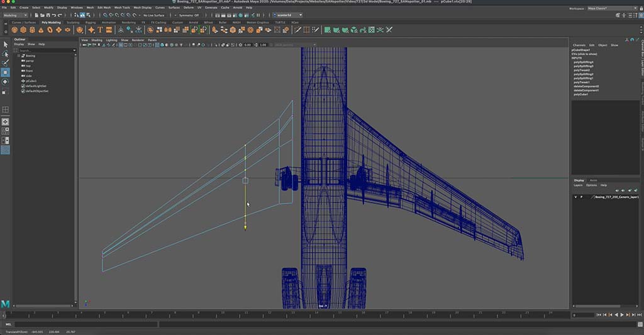This screenshot has height=335, width=644.
Task: Select pCube1 in the Outliner
Action: [31, 81]
